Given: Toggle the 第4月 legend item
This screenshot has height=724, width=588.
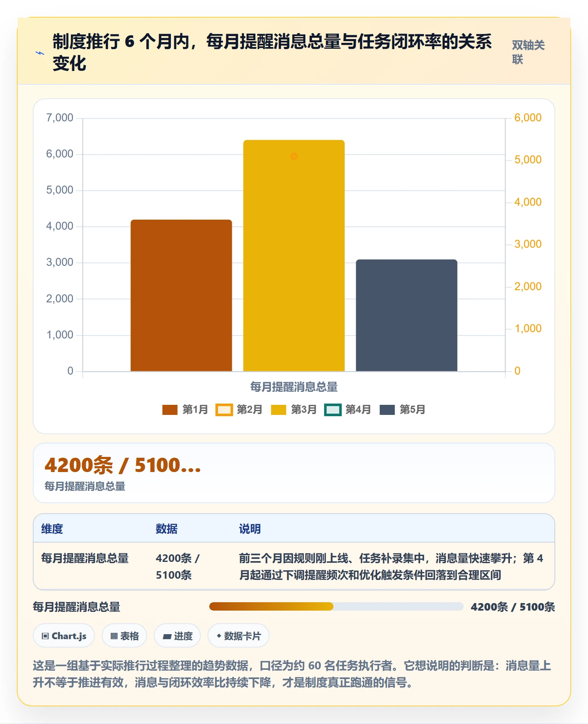Looking at the screenshot, I should (348, 409).
